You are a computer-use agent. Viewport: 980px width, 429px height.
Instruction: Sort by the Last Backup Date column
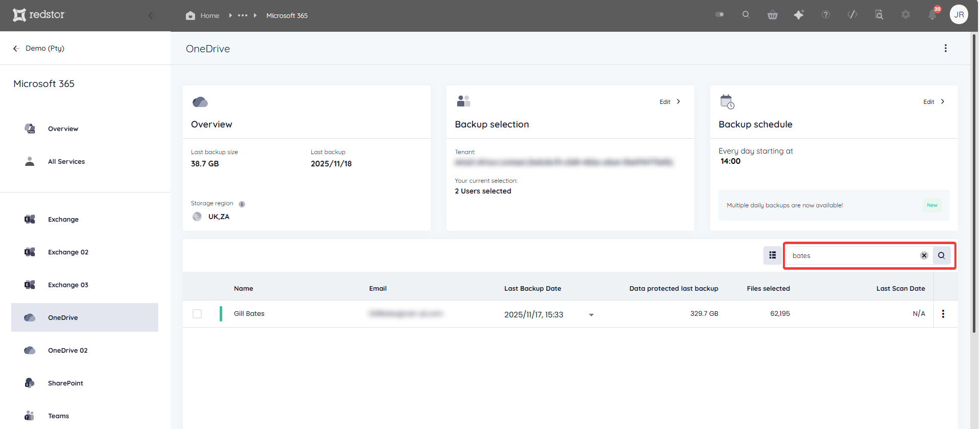pyautogui.click(x=532, y=288)
